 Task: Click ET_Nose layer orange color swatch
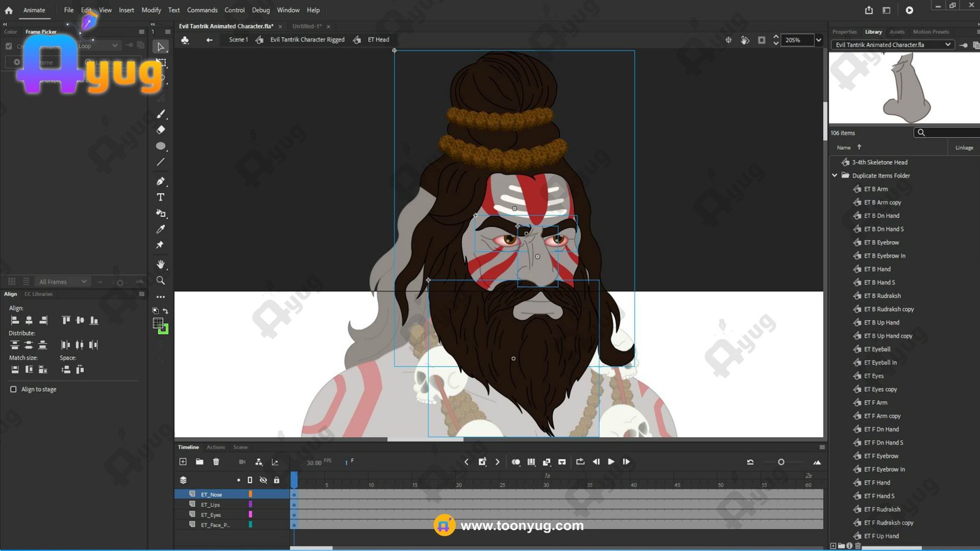coord(251,494)
